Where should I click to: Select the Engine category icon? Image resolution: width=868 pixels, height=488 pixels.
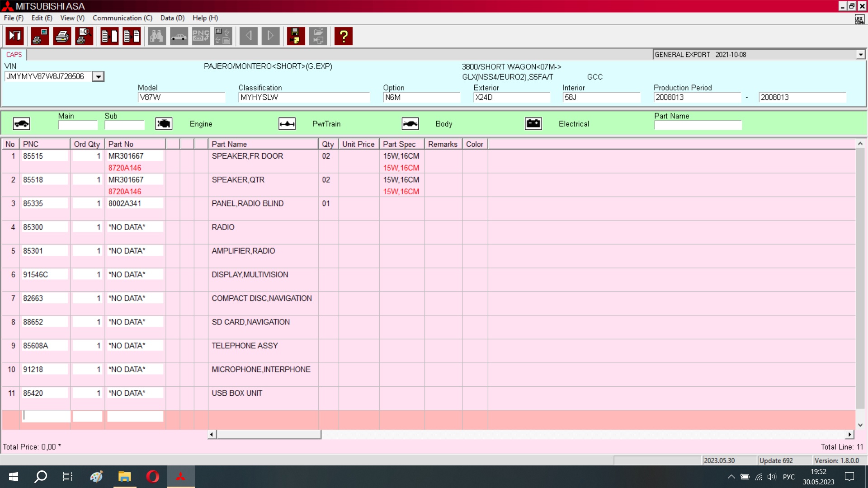coord(164,124)
